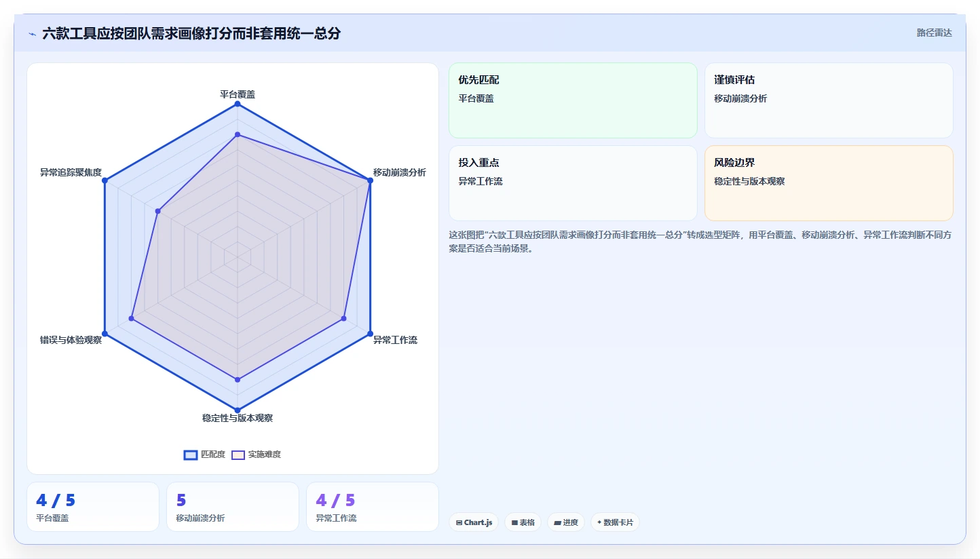Open the 优先匹配 card

tap(573, 100)
